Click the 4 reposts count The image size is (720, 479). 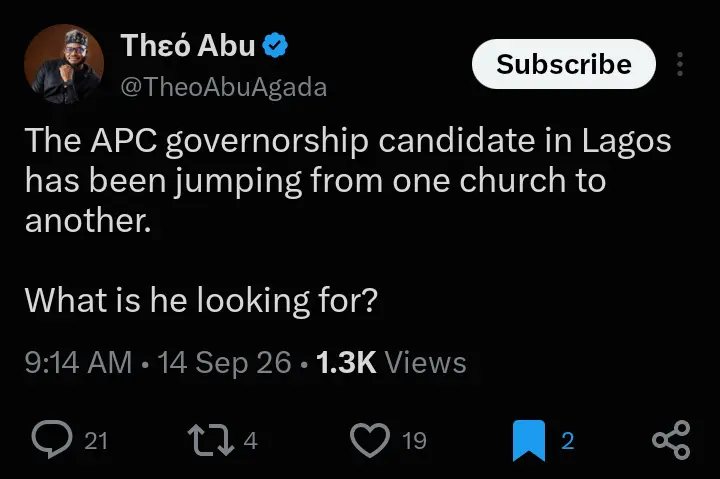[x=250, y=441]
